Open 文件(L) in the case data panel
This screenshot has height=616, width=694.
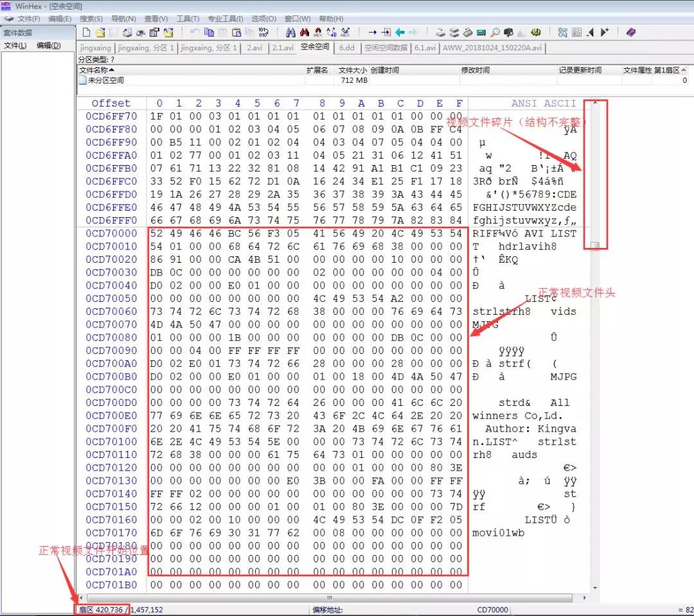pos(15,46)
